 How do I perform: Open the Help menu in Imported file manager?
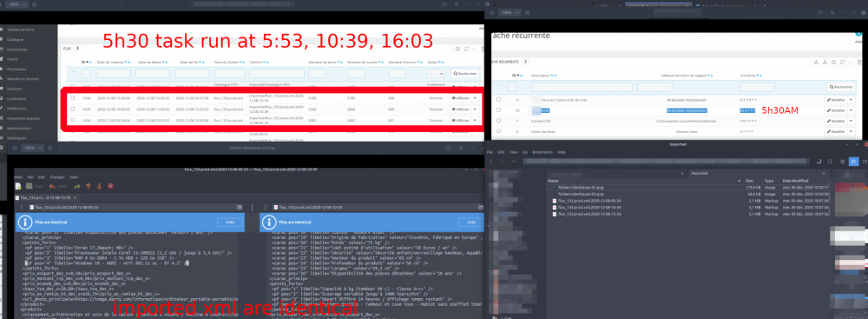[562, 152]
